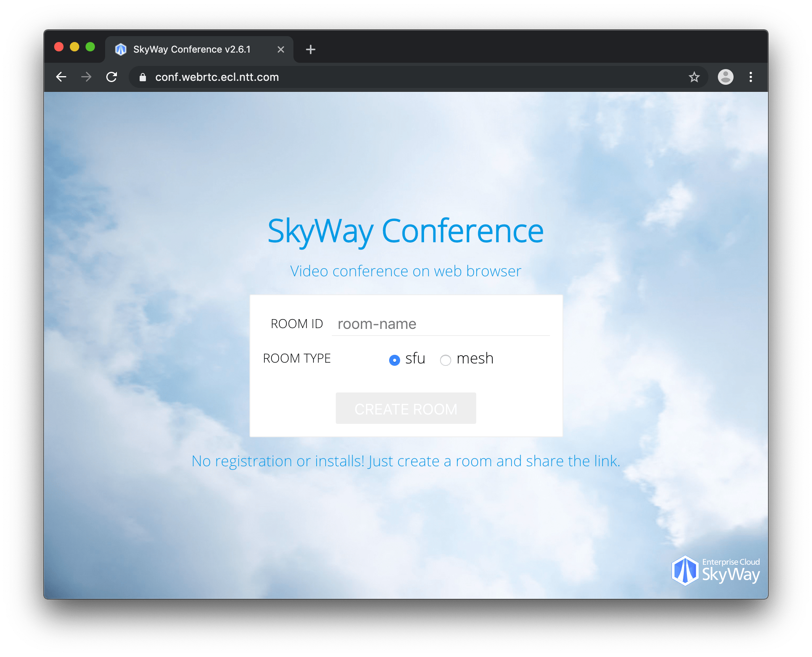Click the yellow minimize window button
The width and height of the screenshot is (812, 657).
75,47
